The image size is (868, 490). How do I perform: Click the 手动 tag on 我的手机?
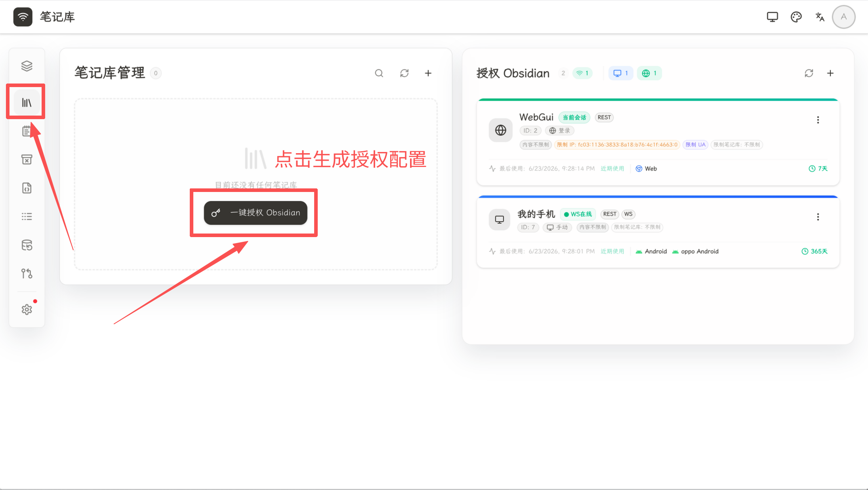pyautogui.click(x=557, y=227)
